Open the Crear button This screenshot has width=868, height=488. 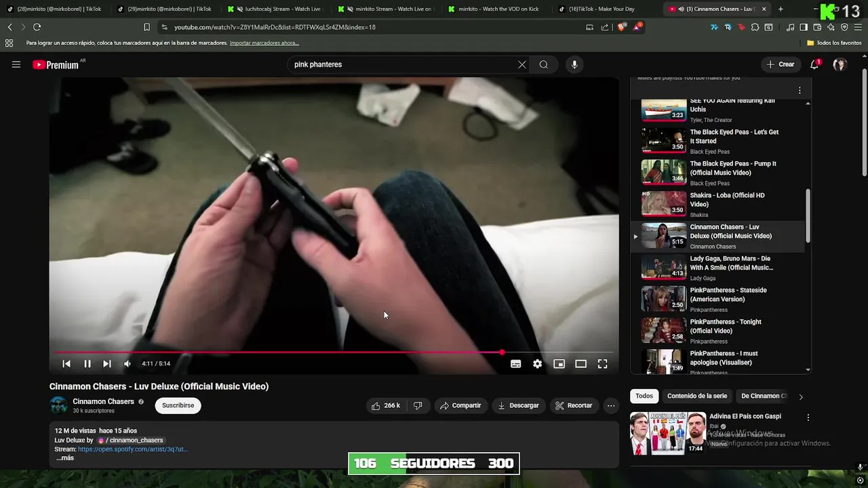click(x=781, y=64)
